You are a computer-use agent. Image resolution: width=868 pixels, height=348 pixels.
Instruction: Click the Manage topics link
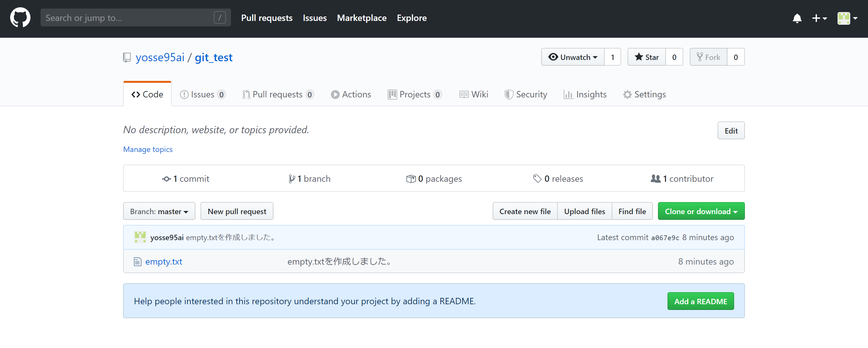click(x=148, y=149)
